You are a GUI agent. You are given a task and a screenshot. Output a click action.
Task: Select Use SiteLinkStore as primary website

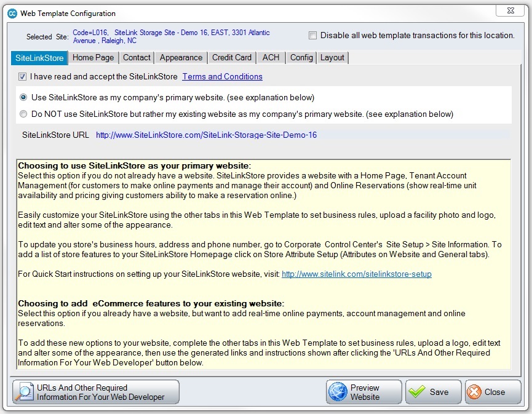tap(23, 97)
